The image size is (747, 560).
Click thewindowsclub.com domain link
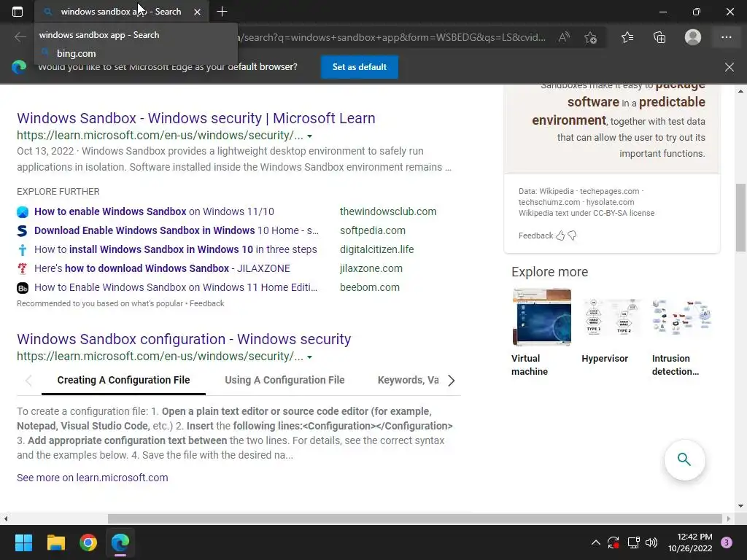[x=388, y=211]
